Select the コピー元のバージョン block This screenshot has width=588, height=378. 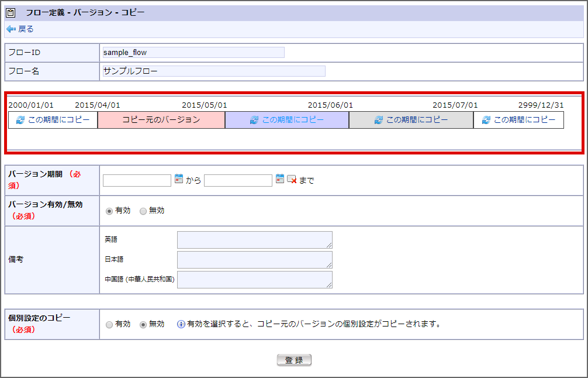161,120
